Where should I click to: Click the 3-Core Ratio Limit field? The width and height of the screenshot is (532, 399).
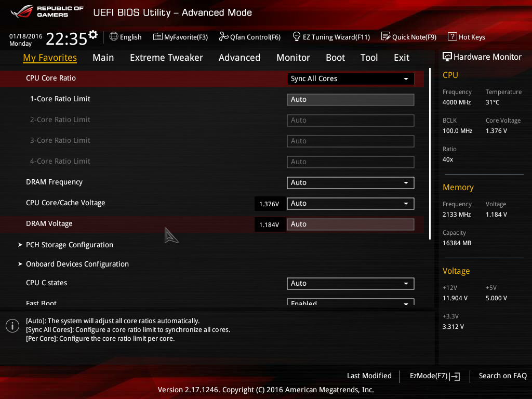[x=351, y=141]
